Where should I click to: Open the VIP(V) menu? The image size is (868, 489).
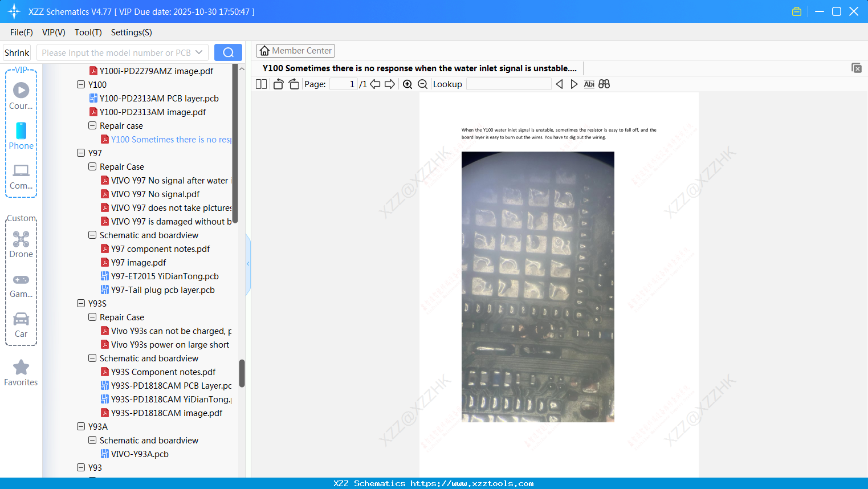tap(53, 32)
